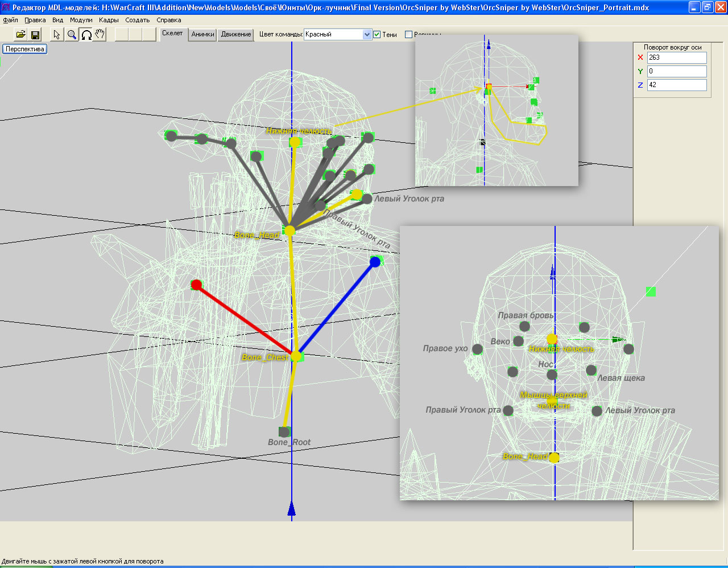The height and width of the screenshot is (568, 728).
Task: Open the Справка menu
Action: (x=169, y=20)
